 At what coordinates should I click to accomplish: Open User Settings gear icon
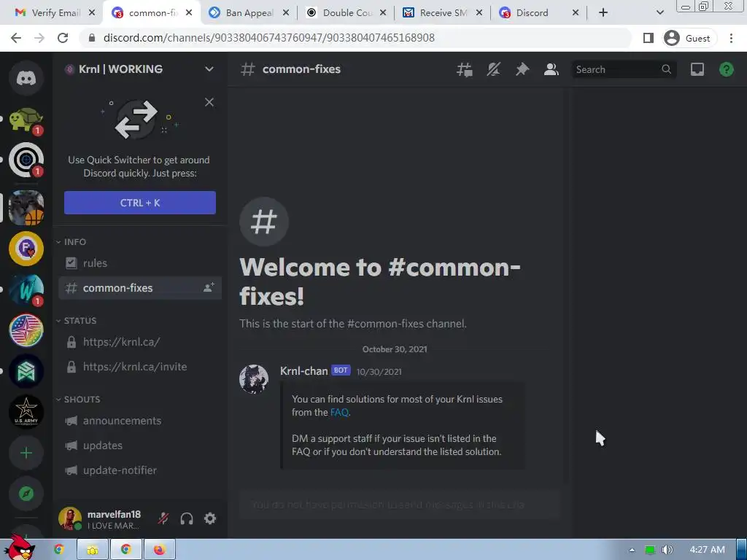tap(210, 518)
